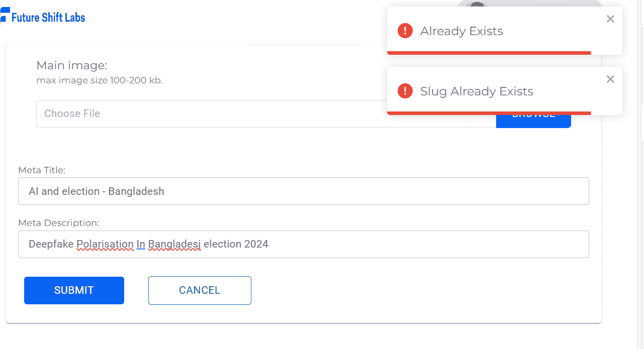Cancel the form using the CANCEL button
The image size is (644, 349).
pyautogui.click(x=200, y=290)
